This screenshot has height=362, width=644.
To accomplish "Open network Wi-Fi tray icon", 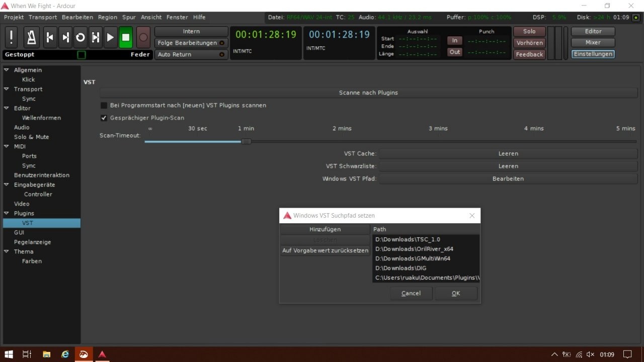I will pyautogui.click(x=579, y=354).
